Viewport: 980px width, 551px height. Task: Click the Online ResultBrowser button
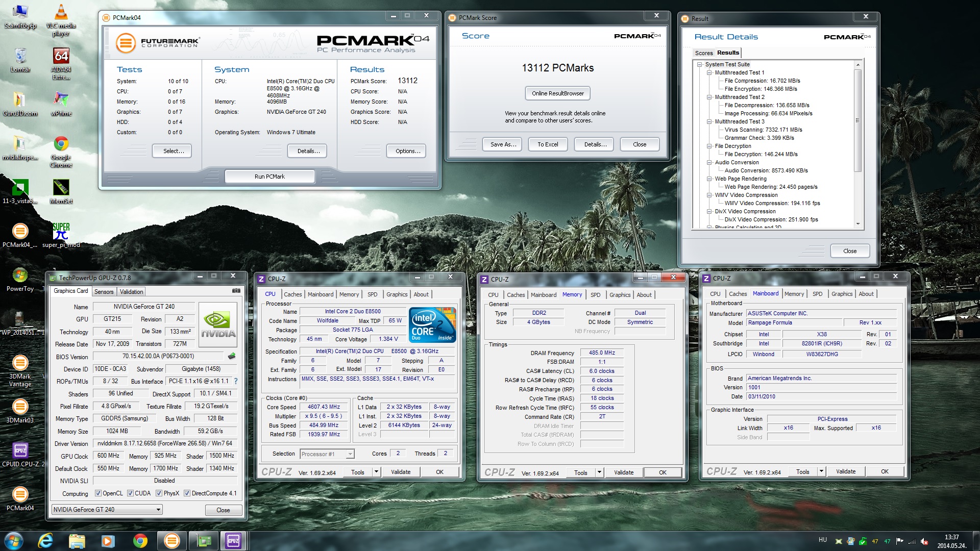[x=557, y=93]
